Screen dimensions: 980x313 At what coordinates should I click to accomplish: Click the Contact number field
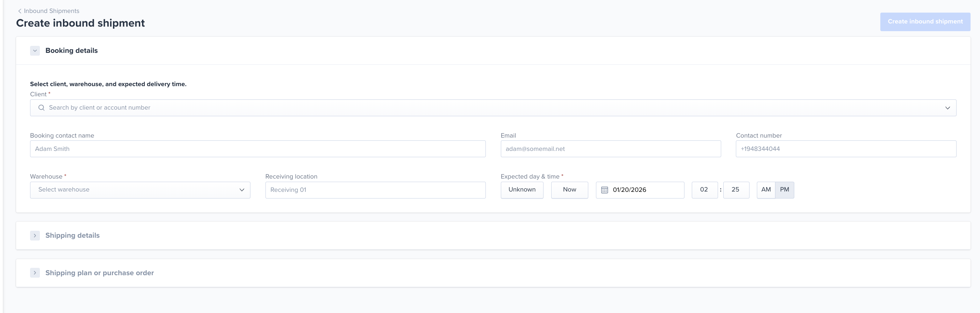[845, 149]
